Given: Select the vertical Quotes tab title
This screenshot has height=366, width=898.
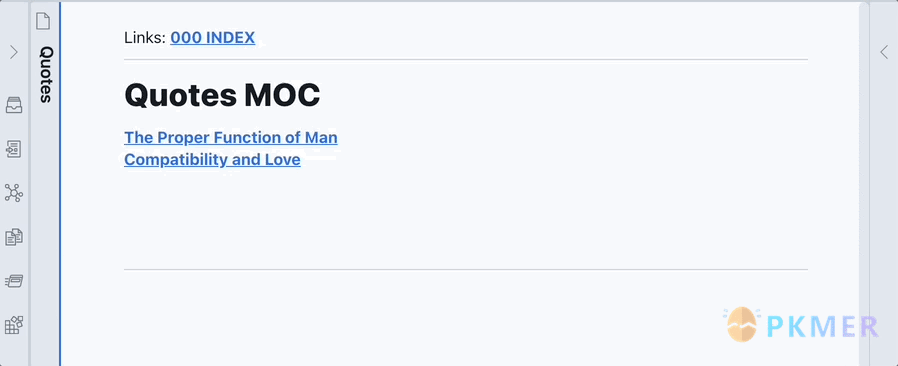Looking at the screenshot, I should [x=46, y=74].
